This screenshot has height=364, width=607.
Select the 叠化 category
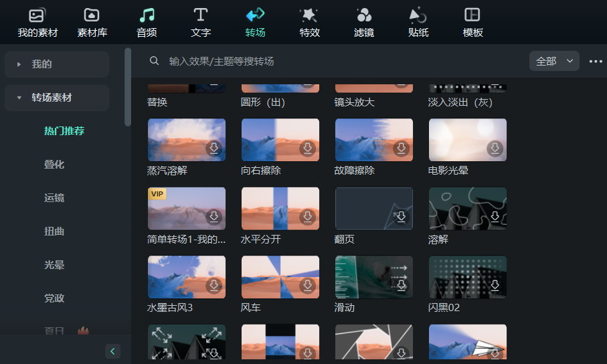point(54,165)
